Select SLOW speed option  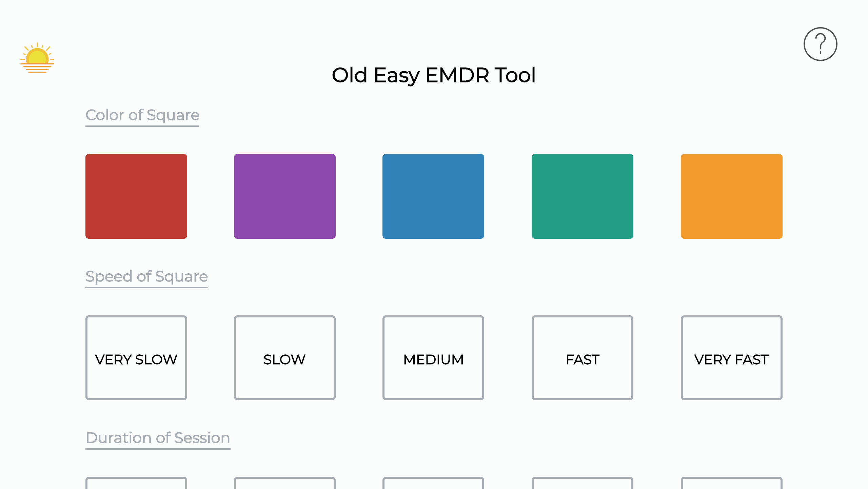tap(284, 358)
